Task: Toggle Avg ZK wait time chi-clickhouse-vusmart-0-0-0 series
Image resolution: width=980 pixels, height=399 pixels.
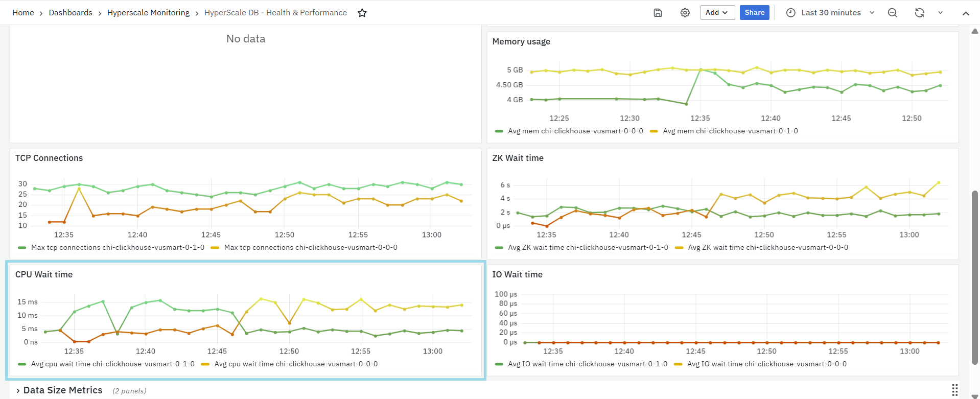Action: [767, 248]
